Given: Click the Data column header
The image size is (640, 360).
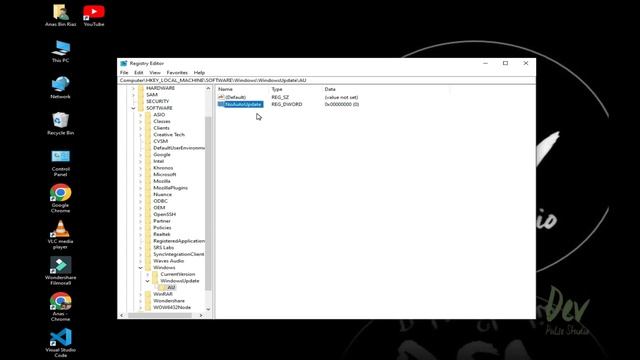Looking at the screenshot, I should [330, 89].
